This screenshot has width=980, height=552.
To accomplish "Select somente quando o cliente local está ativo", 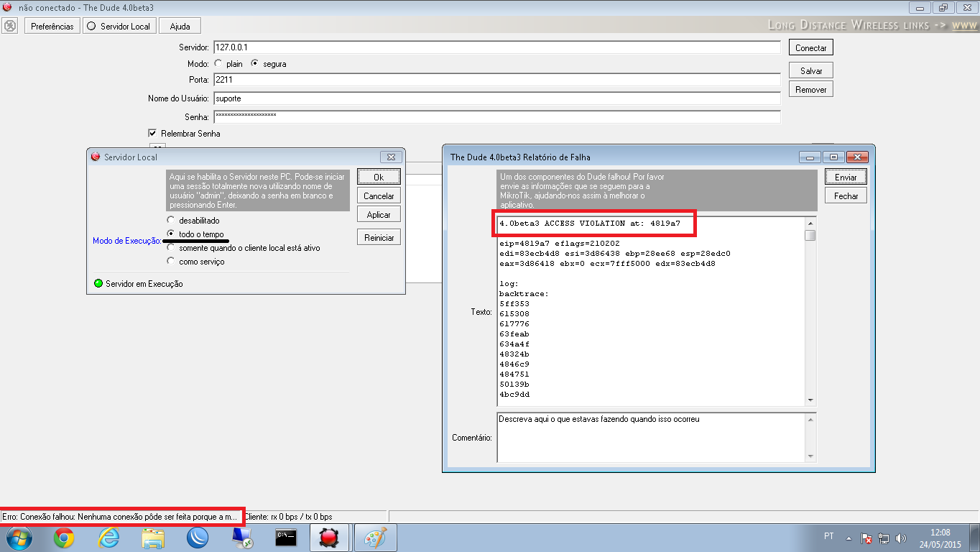I will [x=170, y=248].
